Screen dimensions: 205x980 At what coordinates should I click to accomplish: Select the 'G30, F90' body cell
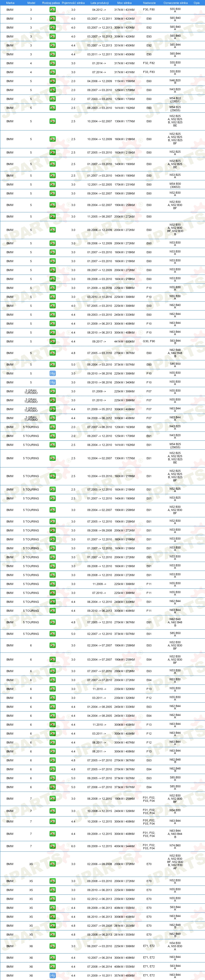point(149,341)
